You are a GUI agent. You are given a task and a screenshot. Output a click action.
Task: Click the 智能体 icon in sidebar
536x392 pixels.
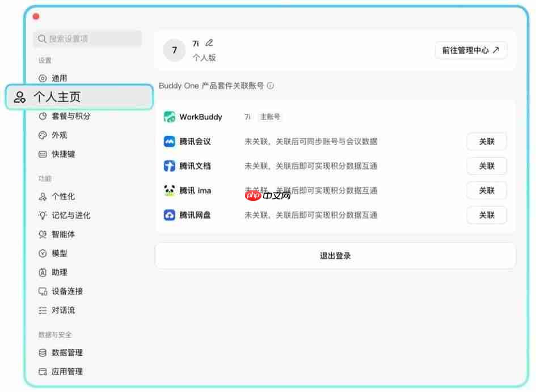tap(43, 235)
